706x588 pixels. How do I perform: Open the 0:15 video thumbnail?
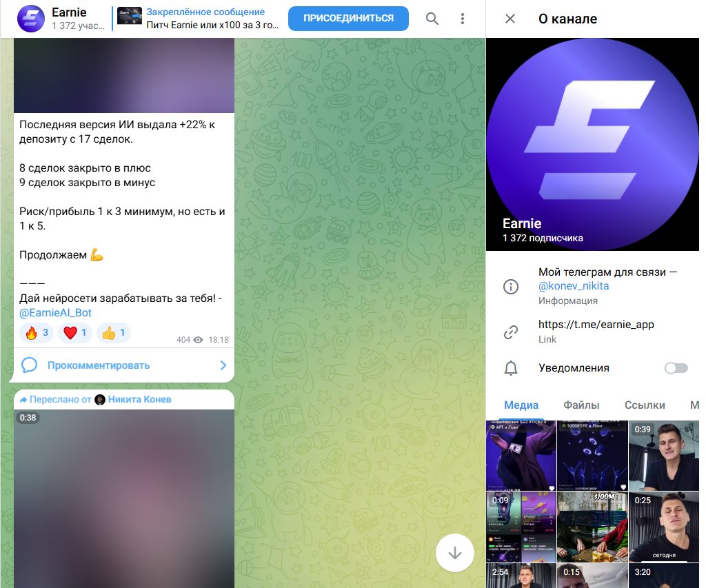592,576
